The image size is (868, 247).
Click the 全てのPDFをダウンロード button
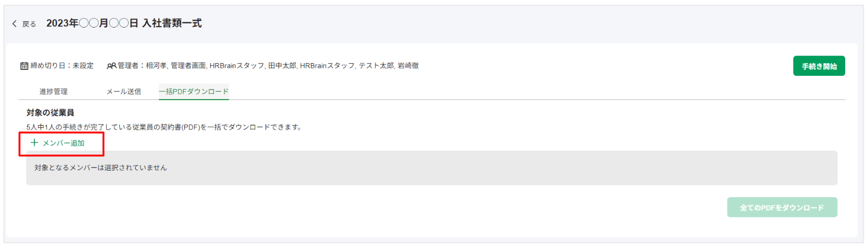782,207
